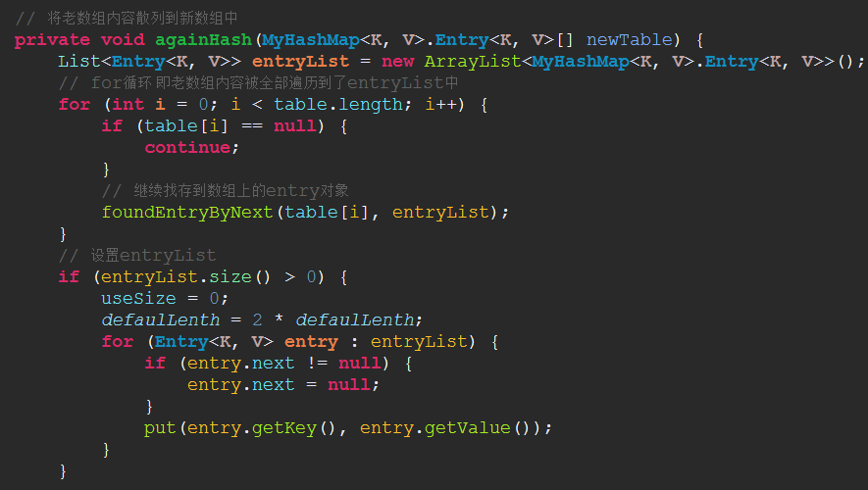Click the comment starting with 'for循环'
Screen dimensions: 868x490
click(x=259, y=83)
